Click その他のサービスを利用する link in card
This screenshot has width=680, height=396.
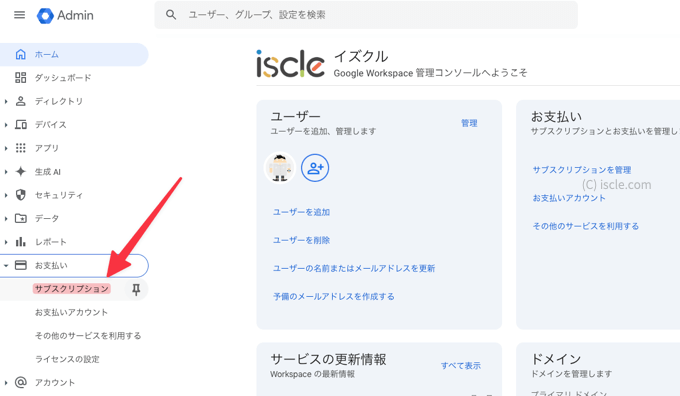click(x=585, y=226)
